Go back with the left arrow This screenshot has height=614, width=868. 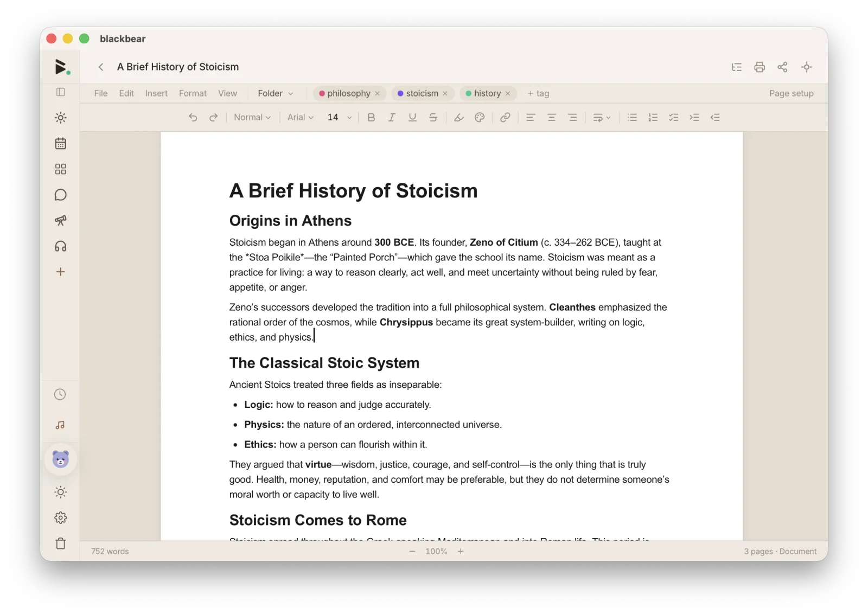(x=101, y=67)
